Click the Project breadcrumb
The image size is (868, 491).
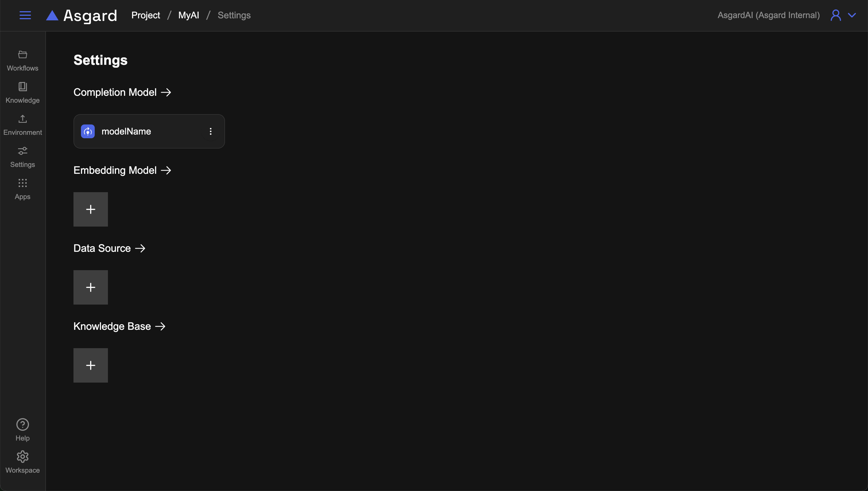(146, 15)
